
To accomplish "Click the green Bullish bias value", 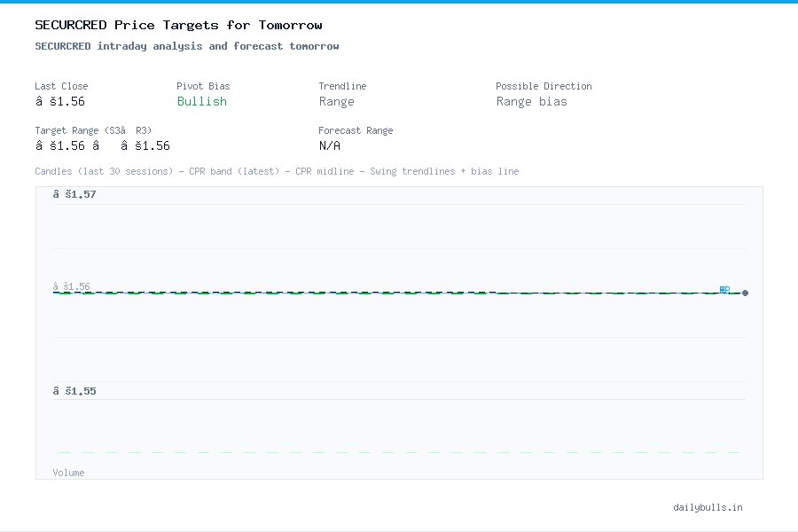I will 201,101.
